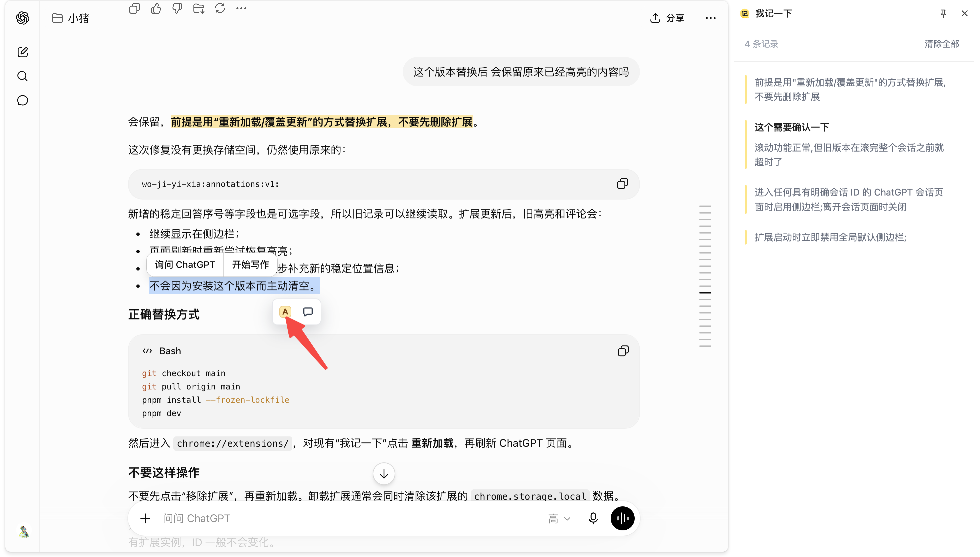
Task: Dislike the response with thumbs down
Action: pos(177,8)
